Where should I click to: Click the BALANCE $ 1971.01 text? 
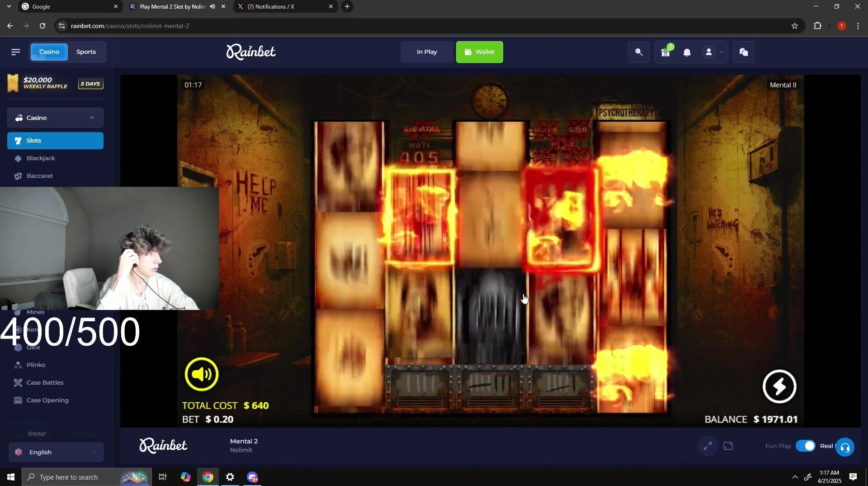coord(751,419)
